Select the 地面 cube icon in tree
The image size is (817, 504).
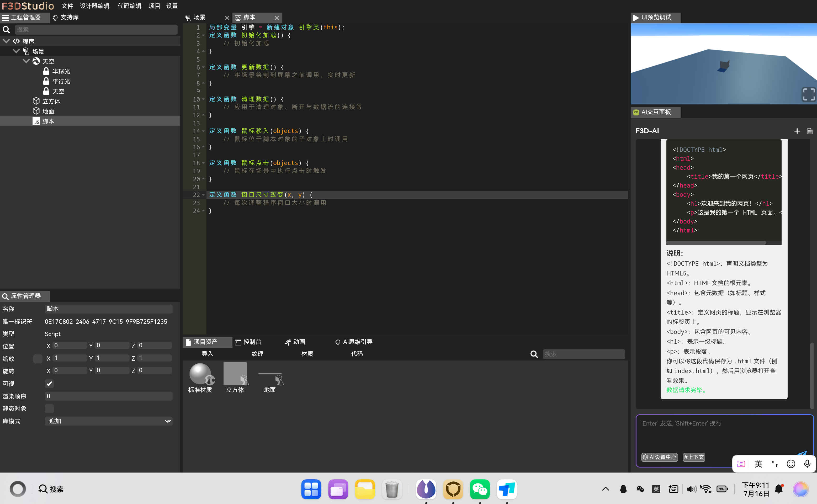tap(36, 111)
